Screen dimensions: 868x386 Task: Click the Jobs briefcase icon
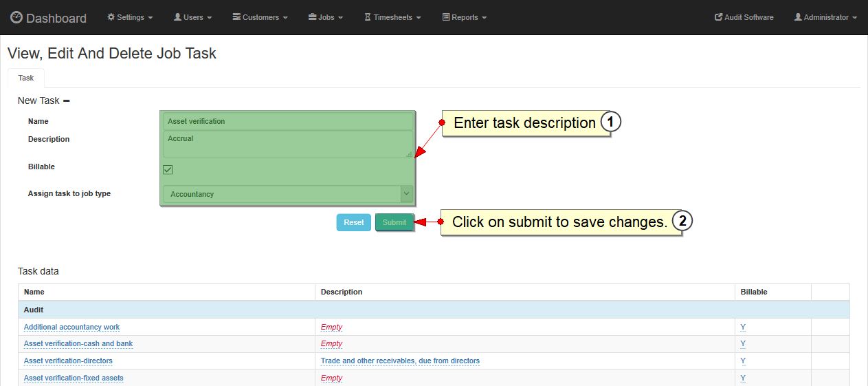click(x=312, y=17)
